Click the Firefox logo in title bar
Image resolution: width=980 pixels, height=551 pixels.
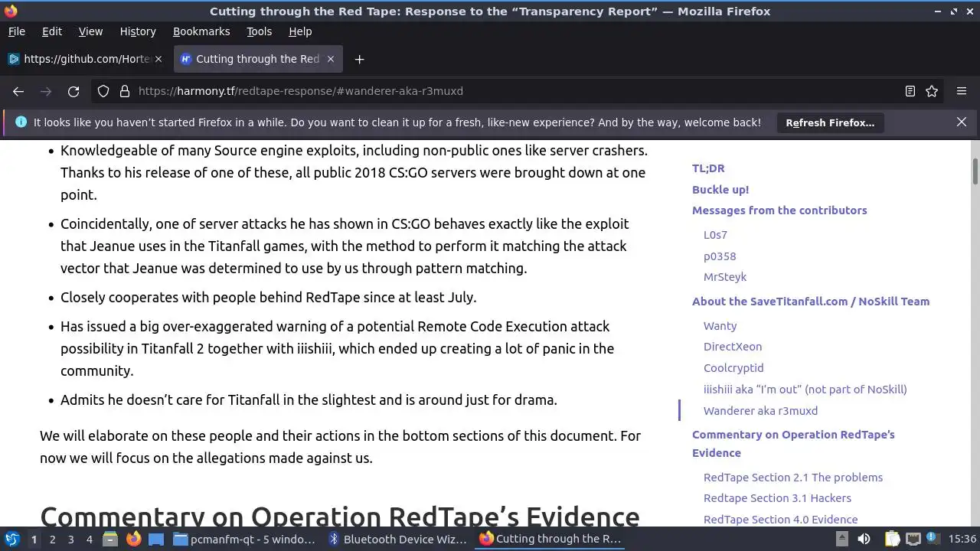(x=11, y=11)
